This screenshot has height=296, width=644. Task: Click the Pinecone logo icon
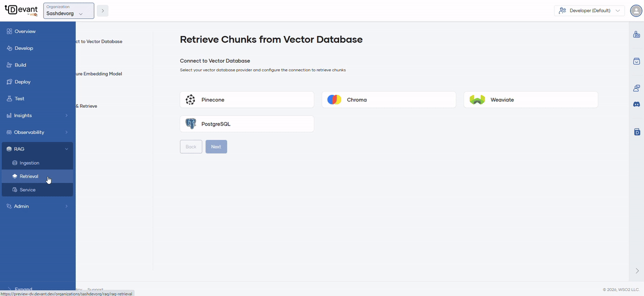click(191, 100)
